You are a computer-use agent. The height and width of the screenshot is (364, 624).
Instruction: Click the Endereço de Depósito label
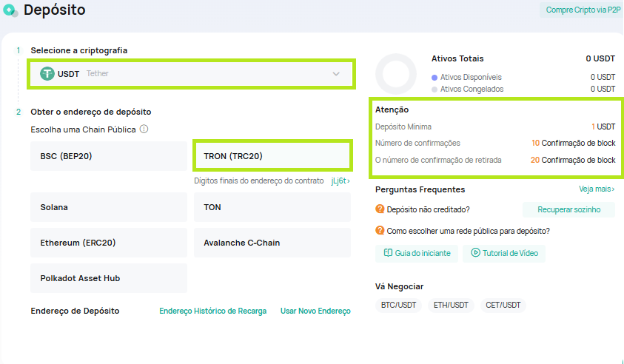click(75, 311)
